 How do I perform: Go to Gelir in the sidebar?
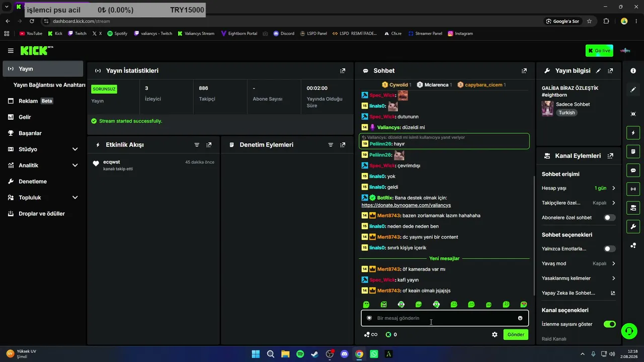pyautogui.click(x=43, y=117)
